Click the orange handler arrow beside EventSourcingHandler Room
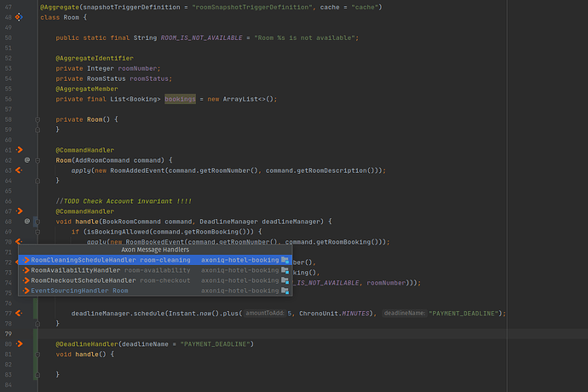588x392 pixels. pos(26,291)
